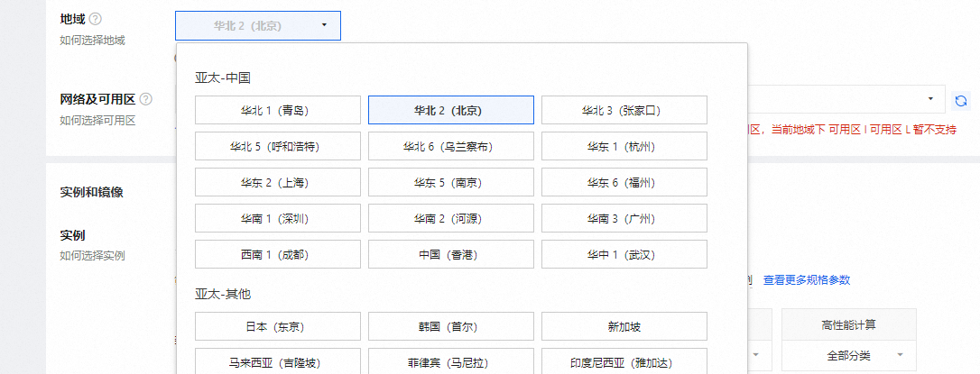Expand the availability zone dropdown arrow
The height and width of the screenshot is (374, 980).
(930, 98)
